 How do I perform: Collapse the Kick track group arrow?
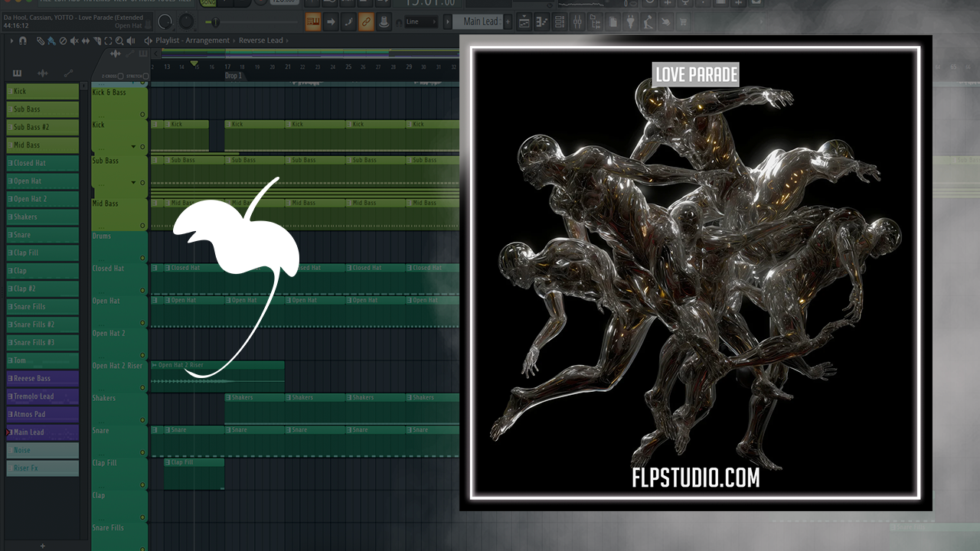pyautogui.click(x=133, y=146)
